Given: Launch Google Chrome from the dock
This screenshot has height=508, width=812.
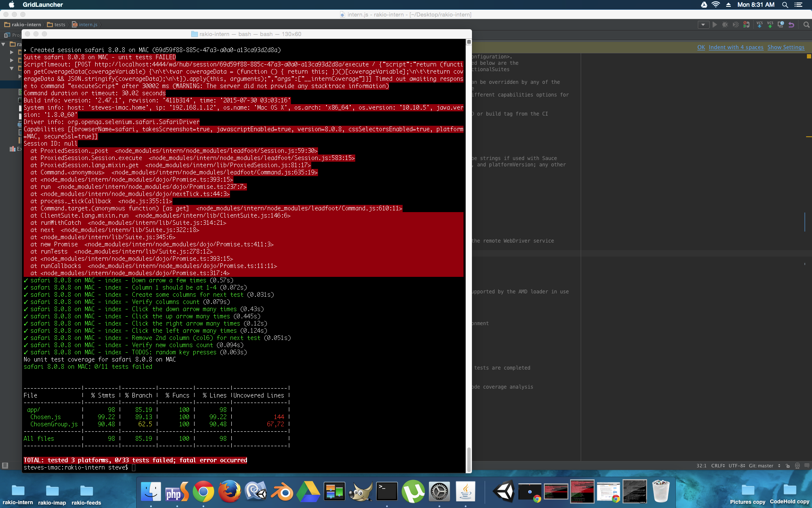Looking at the screenshot, I should pos(203,491).
